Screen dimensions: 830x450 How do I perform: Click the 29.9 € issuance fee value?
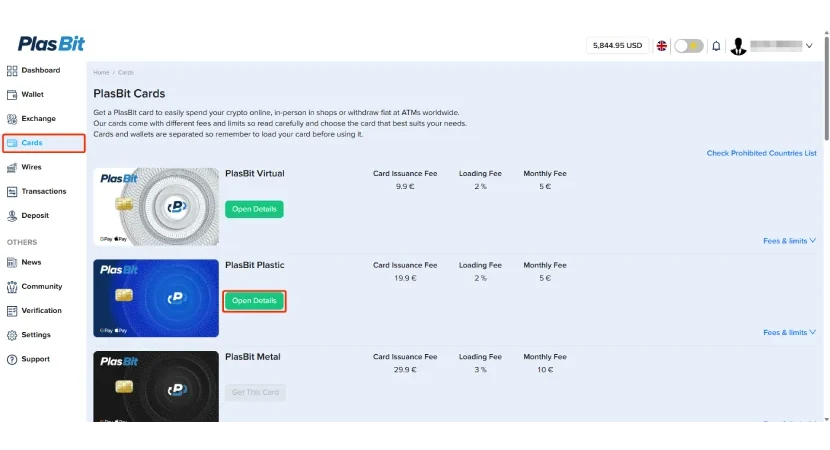click(x=405, y=370)
